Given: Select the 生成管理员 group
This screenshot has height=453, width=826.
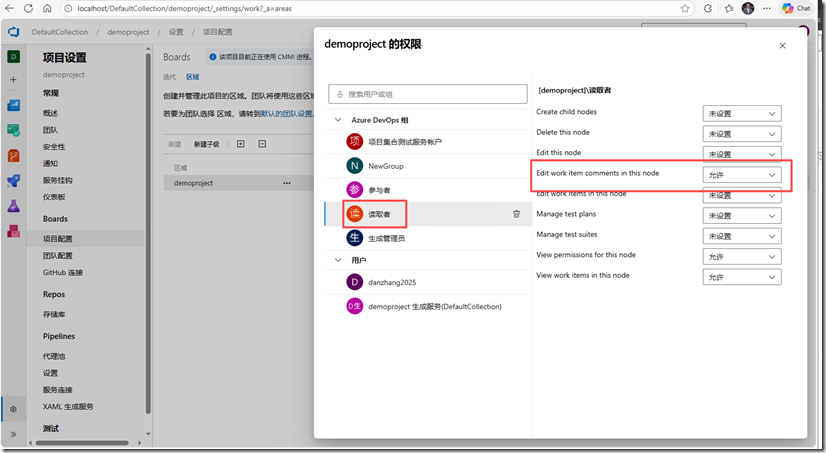Looking at the screenshot, I should pyautogui.click(x=428, y=238).
